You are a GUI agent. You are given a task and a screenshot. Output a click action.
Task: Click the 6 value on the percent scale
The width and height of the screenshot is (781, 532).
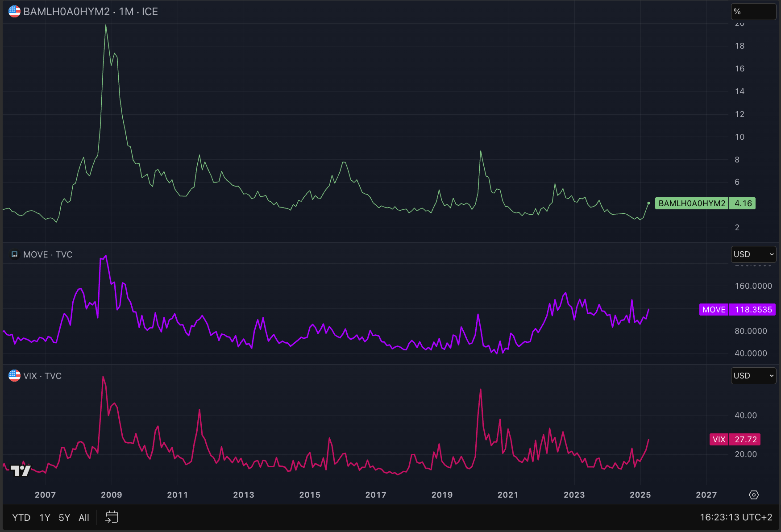tap(737, 182)
